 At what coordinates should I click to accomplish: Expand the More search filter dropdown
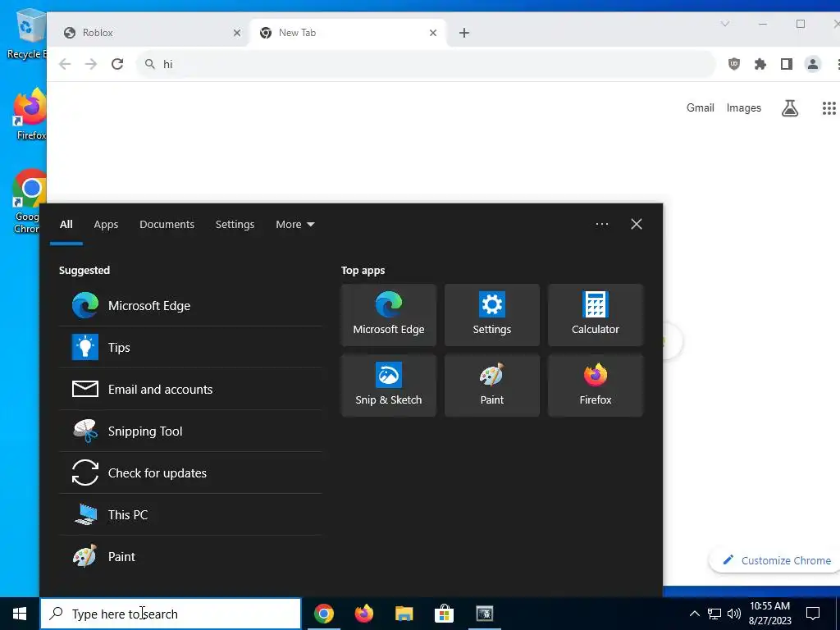tap(294, 225)
